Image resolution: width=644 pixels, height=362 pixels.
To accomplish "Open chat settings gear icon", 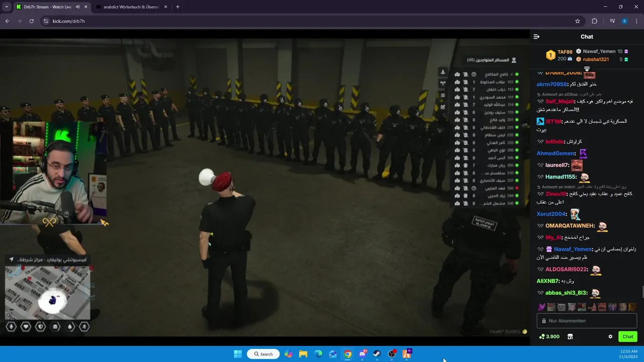I will coord(610,336).
